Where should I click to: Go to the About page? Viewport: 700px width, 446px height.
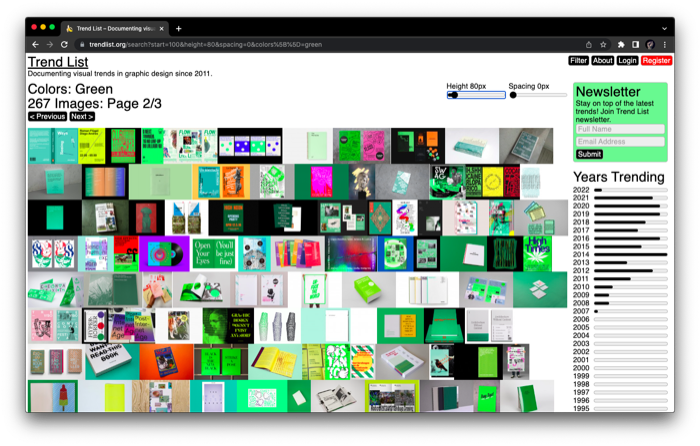[x=603, y=61]
